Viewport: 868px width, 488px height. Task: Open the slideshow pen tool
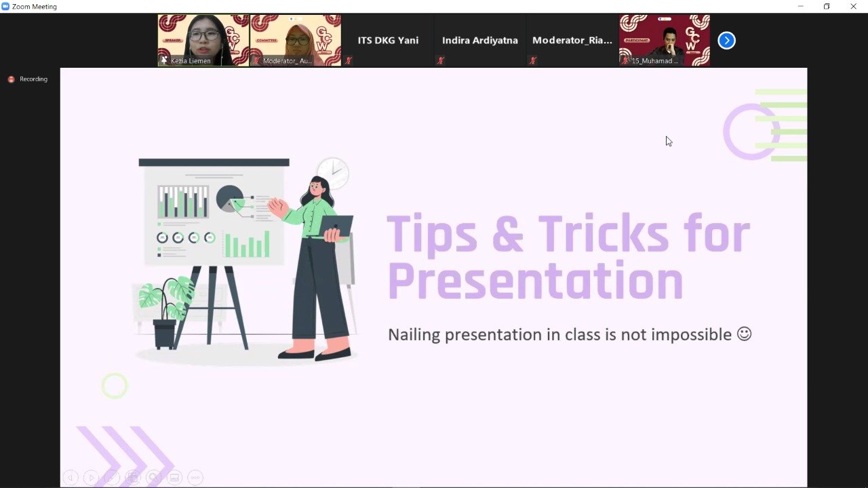point(112,478)
